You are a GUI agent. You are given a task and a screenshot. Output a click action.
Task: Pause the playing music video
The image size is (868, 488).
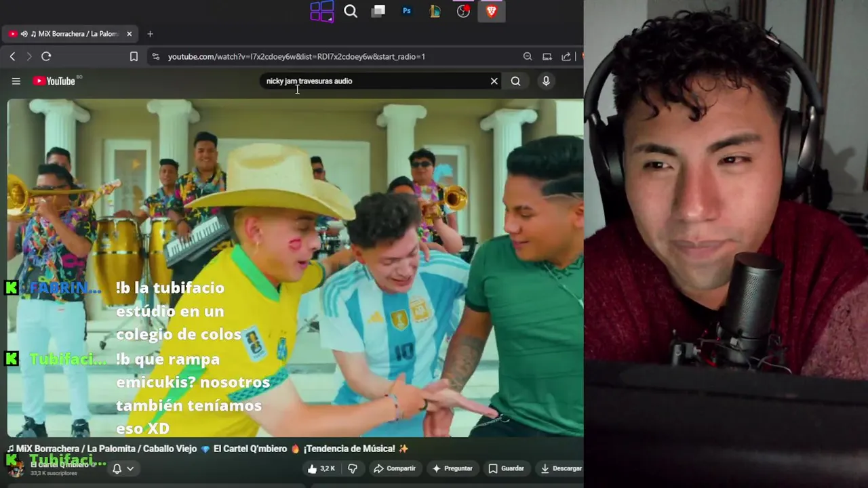(296, 268)
